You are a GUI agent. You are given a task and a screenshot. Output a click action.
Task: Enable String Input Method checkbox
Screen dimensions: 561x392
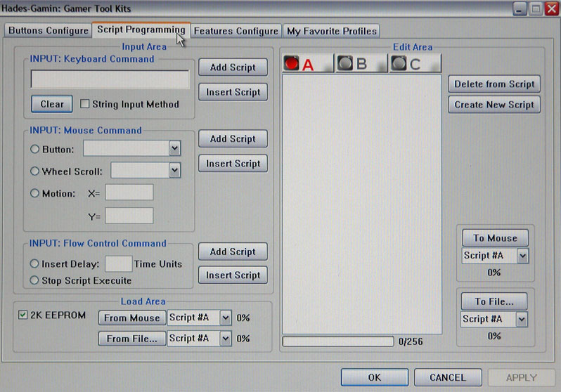(84, 104)
